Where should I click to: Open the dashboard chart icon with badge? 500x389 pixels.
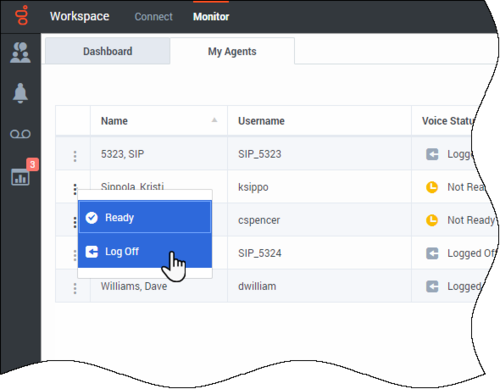pos(20,177)
